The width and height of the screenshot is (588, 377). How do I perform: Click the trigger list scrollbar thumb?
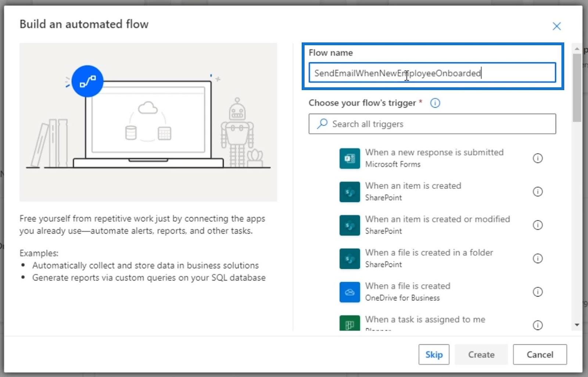(x=577, y=87)
